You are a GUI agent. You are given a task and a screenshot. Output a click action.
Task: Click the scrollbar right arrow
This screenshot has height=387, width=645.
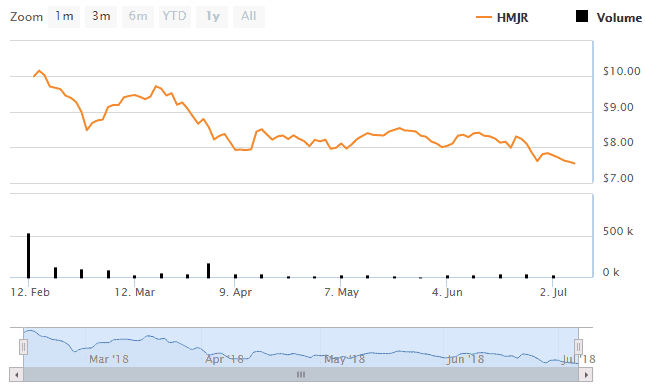(x=586, y=375)
